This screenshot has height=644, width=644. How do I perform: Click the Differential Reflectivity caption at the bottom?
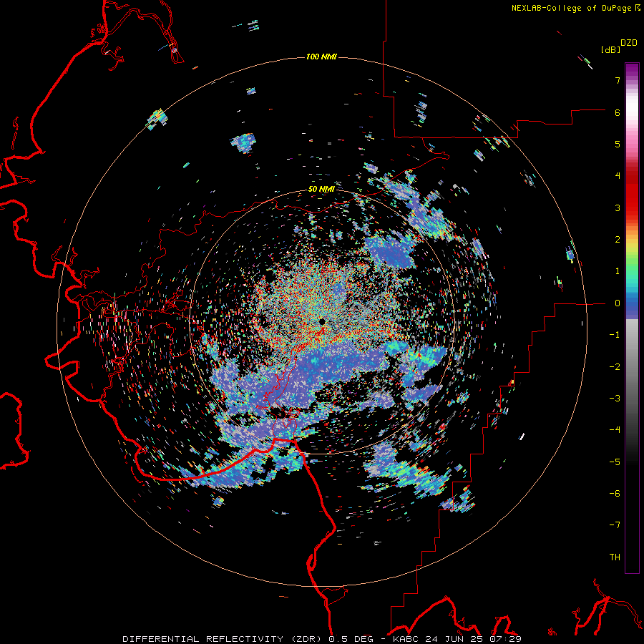click(322, 639)
